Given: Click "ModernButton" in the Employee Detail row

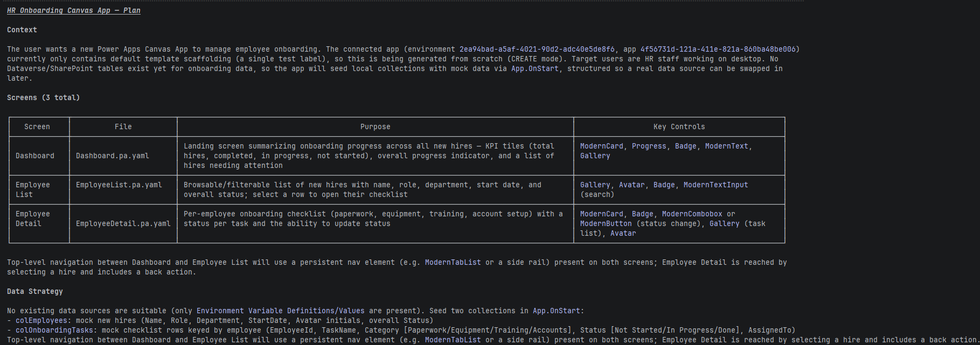Looking at the screenshot, I should pos(606,223).
